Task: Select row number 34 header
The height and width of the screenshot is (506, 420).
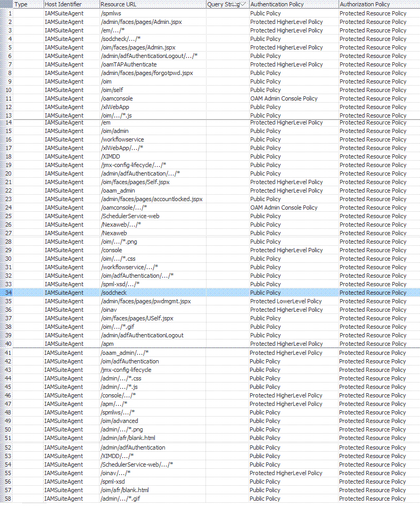Action: pos(6,293)
